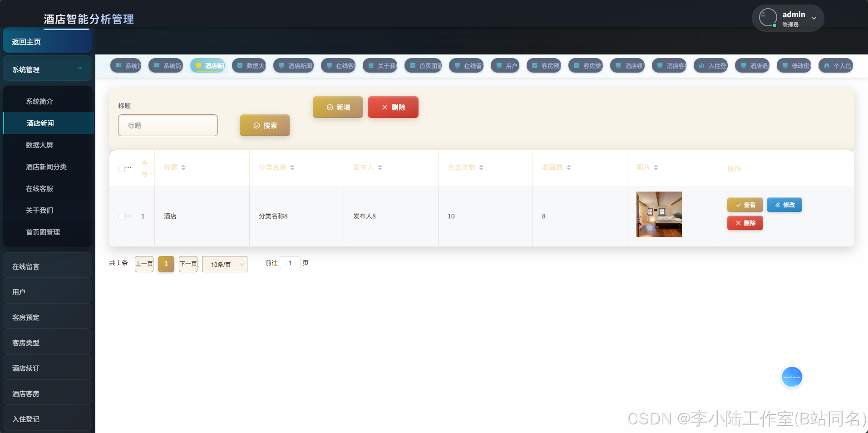The width and height of the screenshot is (868, 433).
Task: Switch to the 客房预定 tab
Action: pos(544,66)
